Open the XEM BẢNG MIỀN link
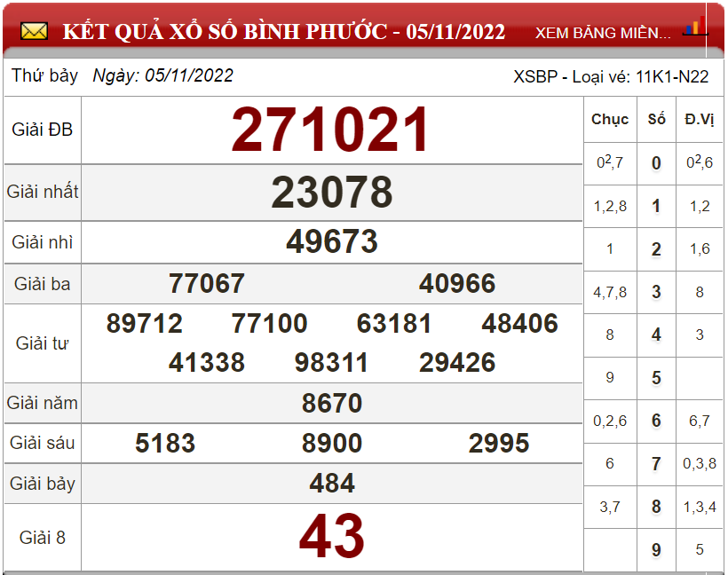The height and width of the screenshot is (575, 728). [x=603, y=33]
